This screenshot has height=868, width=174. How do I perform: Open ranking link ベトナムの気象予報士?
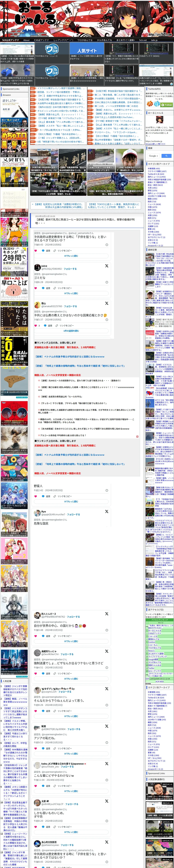coord(69,356)
